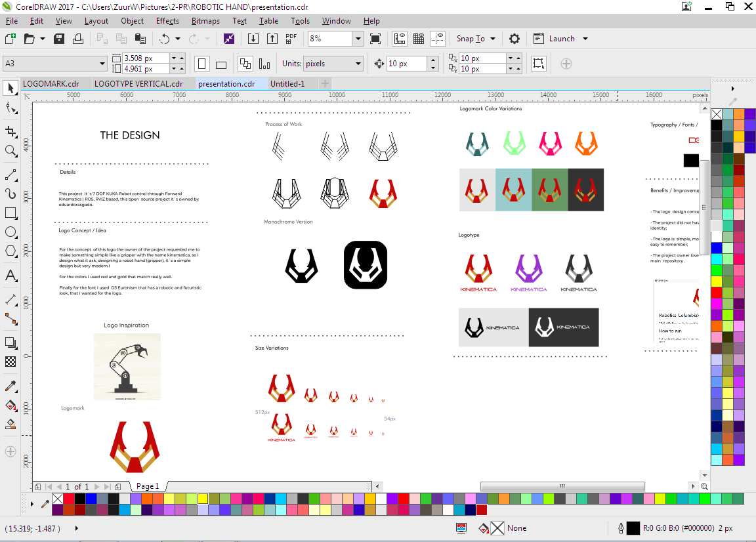Switch to Untitled-1 tab
This screenshot has height=542, width=756.
[x=288, y=84]
